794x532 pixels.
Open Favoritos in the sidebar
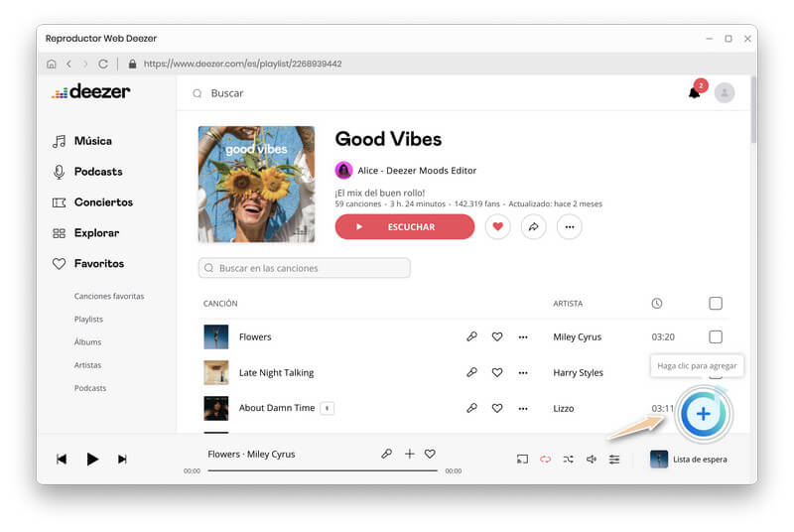pos(88,263)
